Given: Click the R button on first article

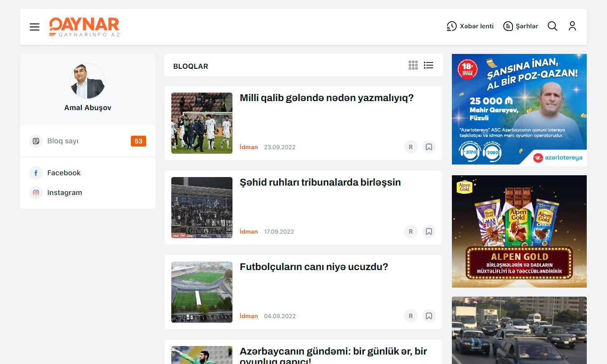Looking at the screenshot, I should (x=411, y=147).
